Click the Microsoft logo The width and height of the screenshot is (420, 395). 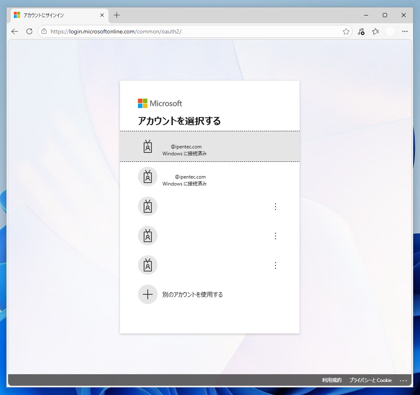(160, 103)
